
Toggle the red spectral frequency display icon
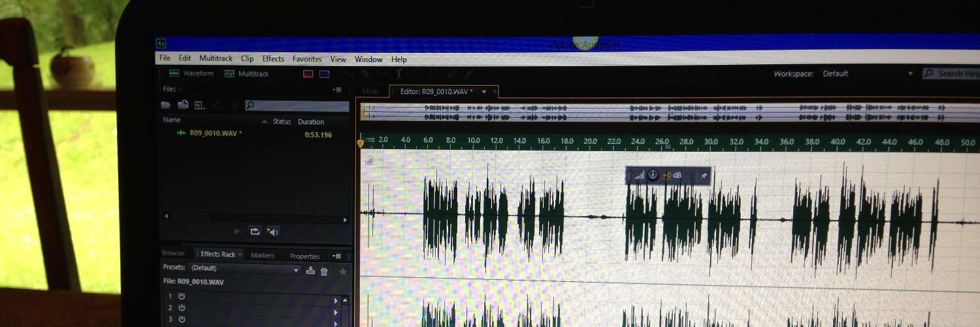click(x=308, y=74)
